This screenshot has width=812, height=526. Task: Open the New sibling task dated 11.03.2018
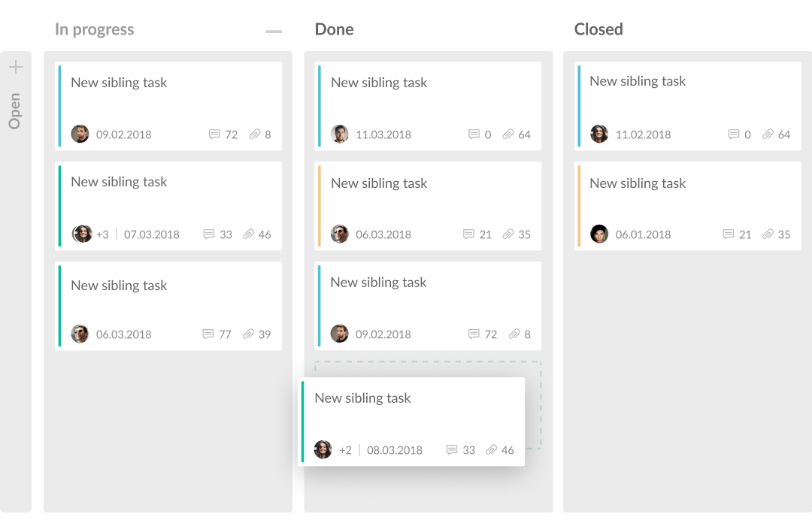click(379, 83)
